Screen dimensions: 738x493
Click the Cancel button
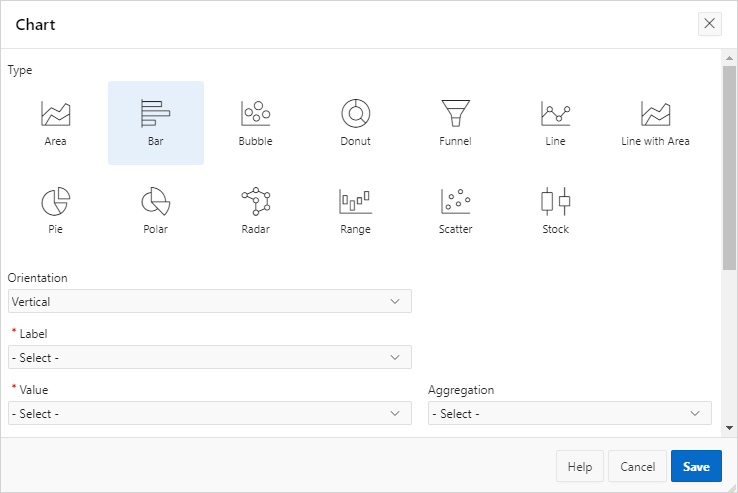(637, 467)
